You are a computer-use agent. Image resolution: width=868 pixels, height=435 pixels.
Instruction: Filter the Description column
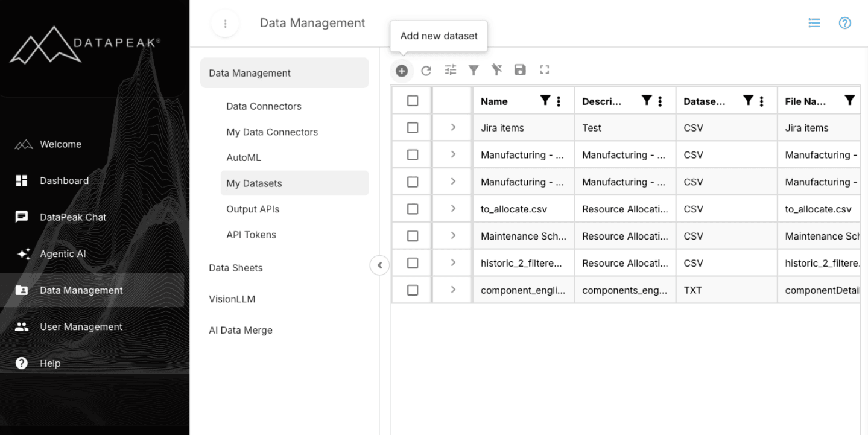(x=647, y=101)
